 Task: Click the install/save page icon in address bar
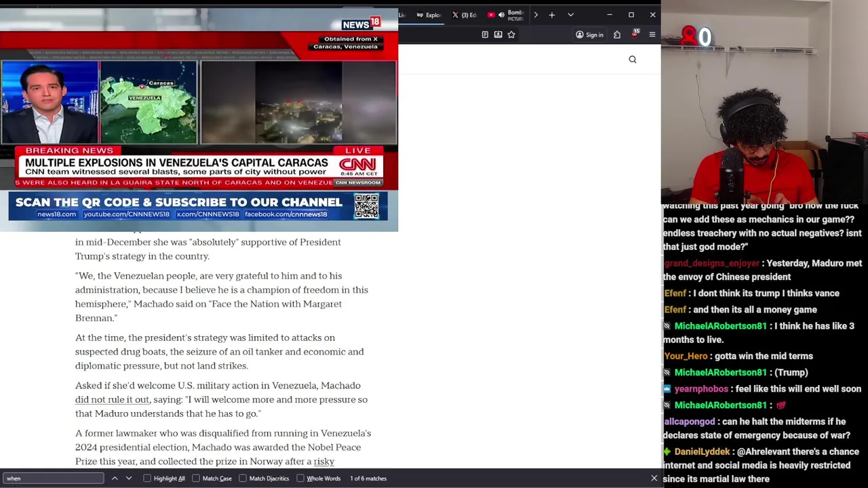point(498,35)
